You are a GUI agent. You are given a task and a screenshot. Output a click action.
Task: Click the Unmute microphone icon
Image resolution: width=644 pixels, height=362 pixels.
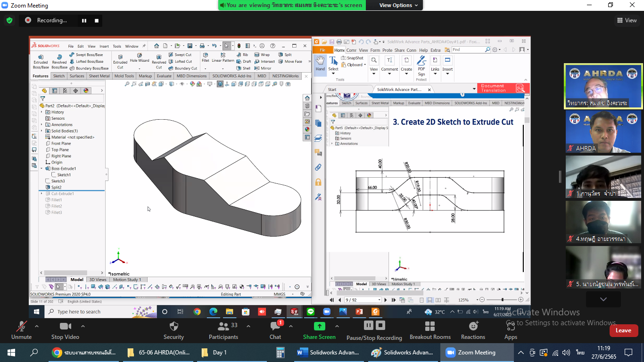[21, 327]
